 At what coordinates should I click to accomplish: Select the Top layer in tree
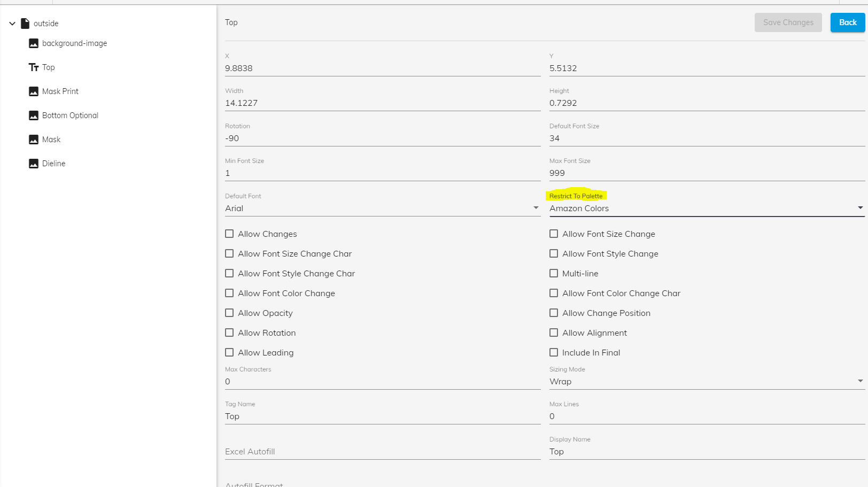[49, 67]
